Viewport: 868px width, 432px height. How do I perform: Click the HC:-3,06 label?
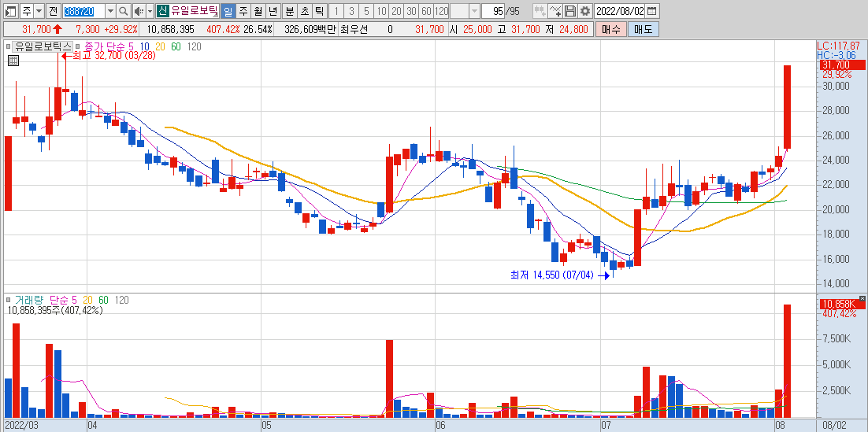point(836,55)
